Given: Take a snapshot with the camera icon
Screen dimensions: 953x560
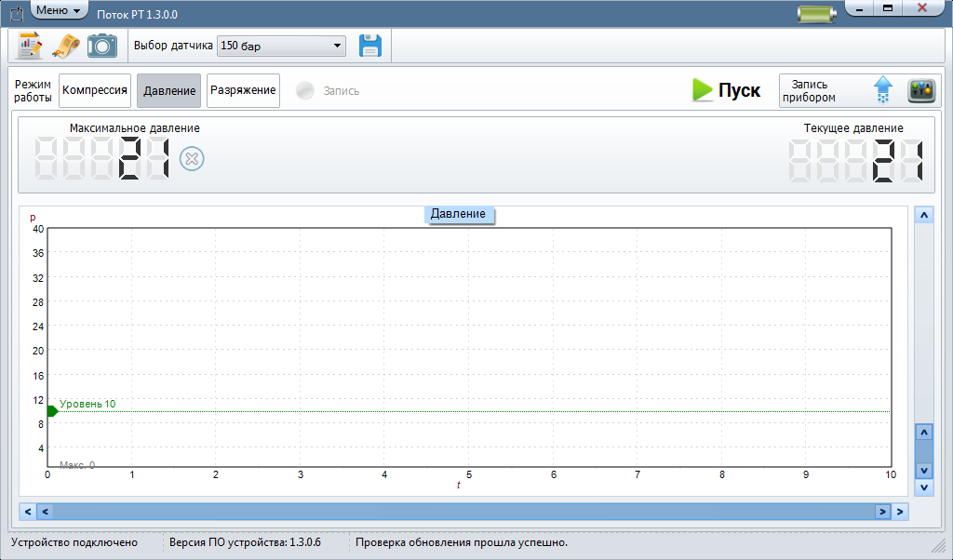Looking at the screenshot, I should tap(101, 46).
